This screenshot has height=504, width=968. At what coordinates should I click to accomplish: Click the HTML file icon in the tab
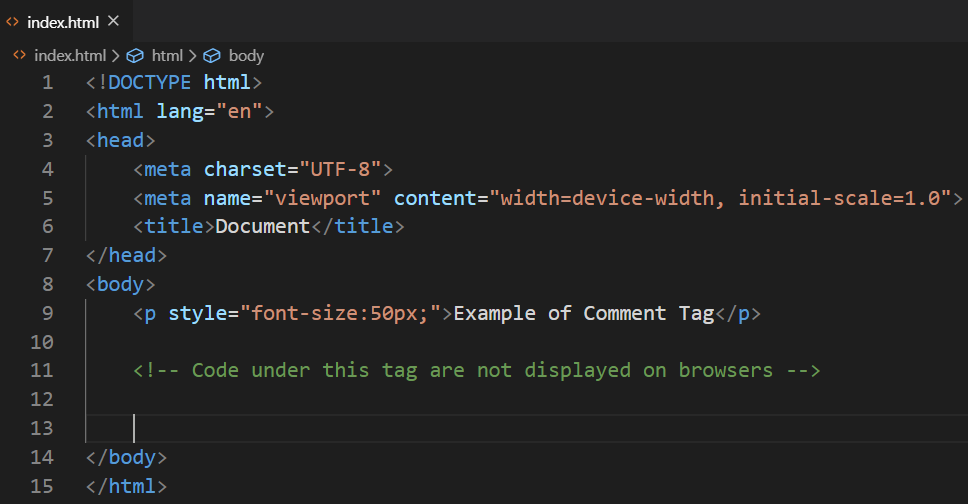coord(13,21)
